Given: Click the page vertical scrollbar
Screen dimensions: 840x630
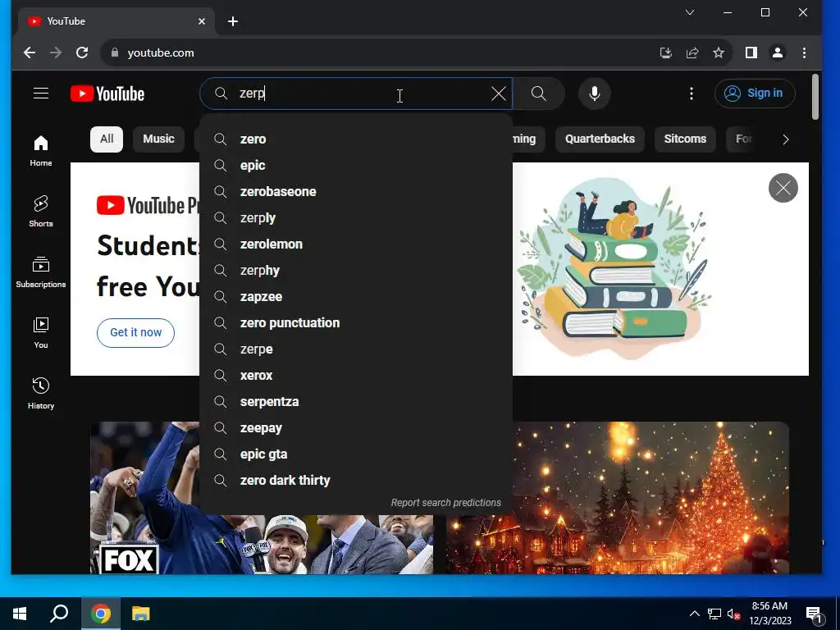Looking at the screenshot, I should coord(816,97).
